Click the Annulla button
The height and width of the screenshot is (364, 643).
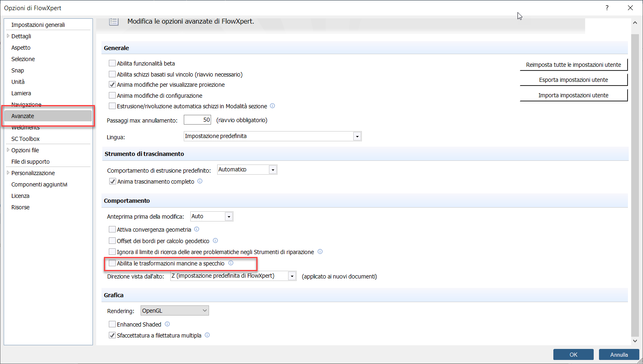click(619, 355)
